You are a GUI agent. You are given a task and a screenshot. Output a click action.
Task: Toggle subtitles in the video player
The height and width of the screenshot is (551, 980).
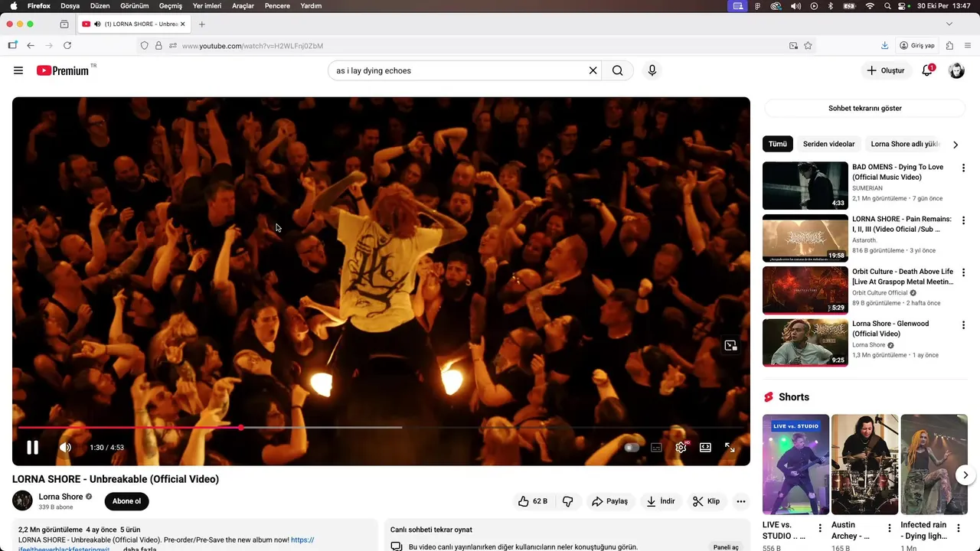(656, 448)
